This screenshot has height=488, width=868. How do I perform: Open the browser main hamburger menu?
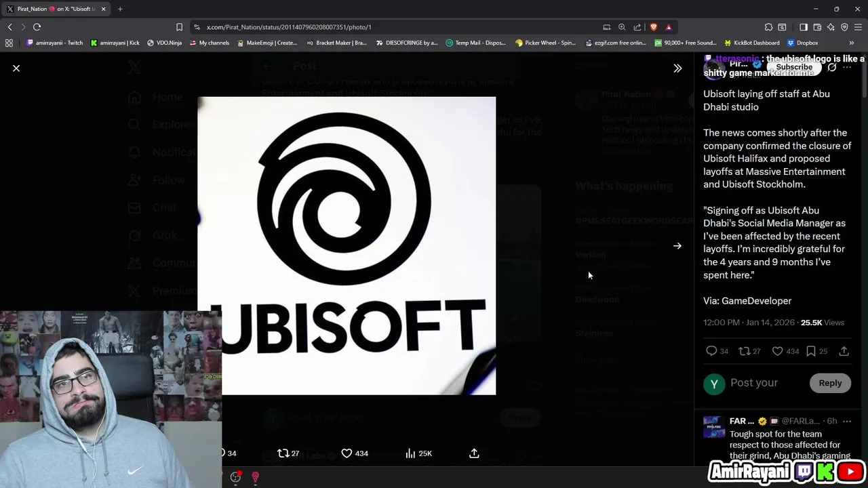(x=858, y=27)
